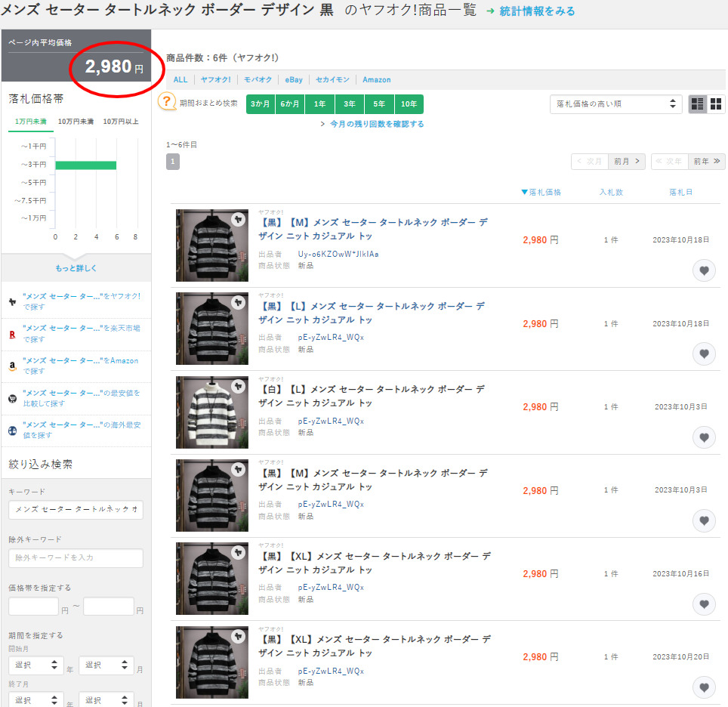The height and width of the screenshot is (707, 728).
Task: Switch to the grid view layout icon
Action: click(716, 104)
